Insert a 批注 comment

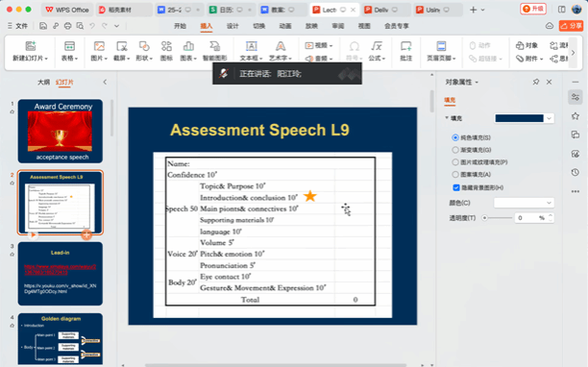click(405, 51)
